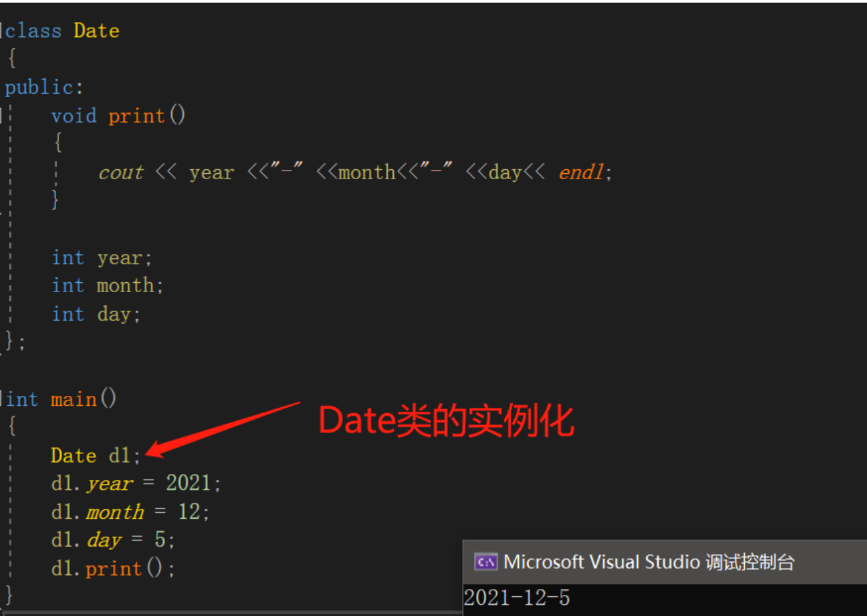The height and width of the screenshot is (616, 867).
Task: Click the int year; member declaration
Action: pyautogui.click(x=102, y=258)
